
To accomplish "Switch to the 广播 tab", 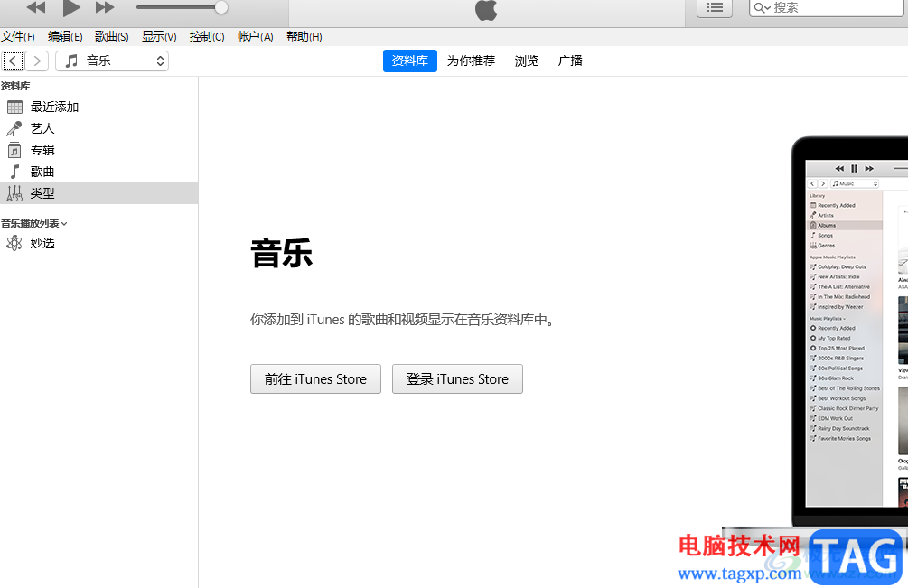I will pos(570,61).
